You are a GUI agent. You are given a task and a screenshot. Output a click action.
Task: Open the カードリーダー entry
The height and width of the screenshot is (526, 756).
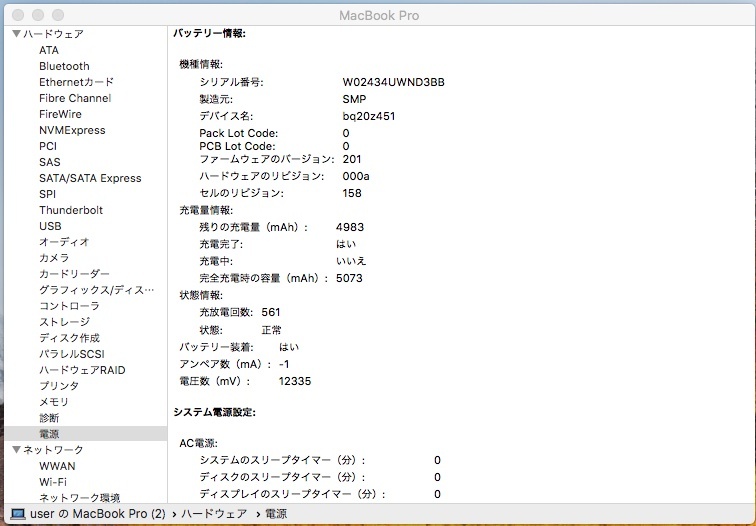click(x=74, y=274)
